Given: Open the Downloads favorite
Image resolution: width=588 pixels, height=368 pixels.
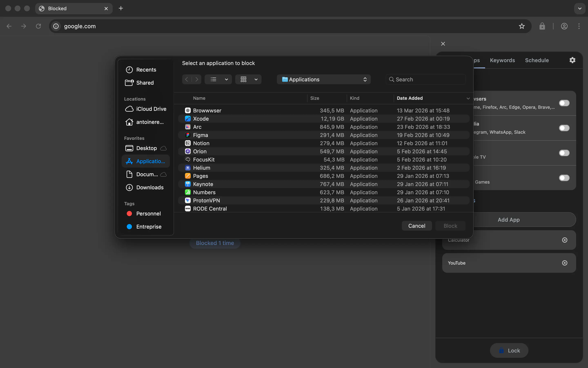Looking at the screenshot, I should [146, 187].
